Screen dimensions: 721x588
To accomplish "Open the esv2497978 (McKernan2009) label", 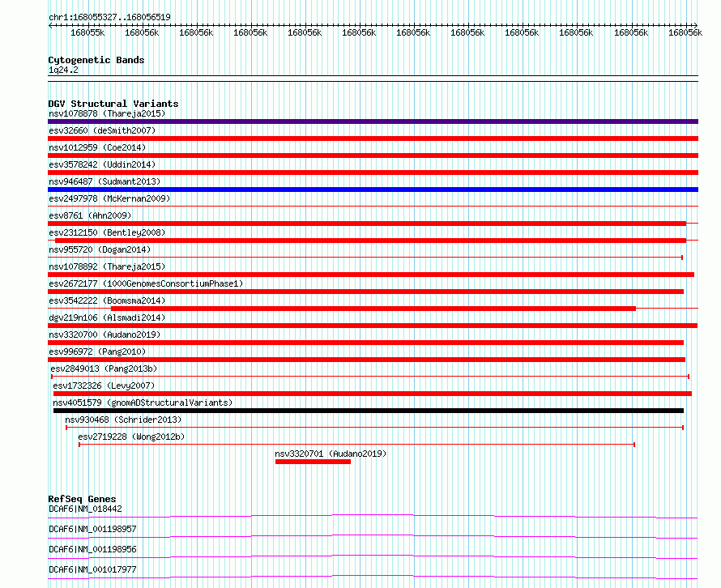I will [109, 198].
